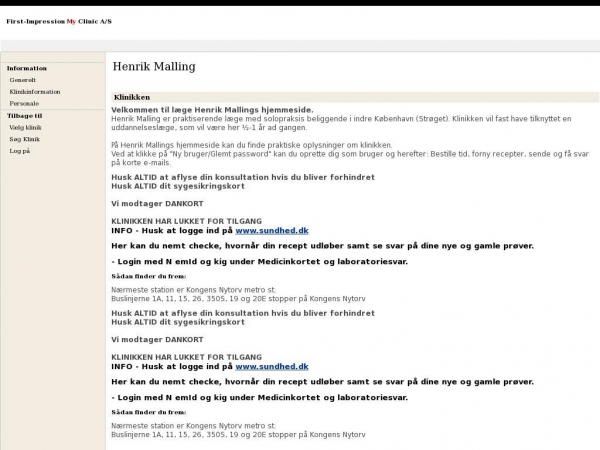The image size is (600, 450).
Task: Click first KLINIKKEN HAR LUKKET FOR TILGANG notice
Action: pyautogui.click(x=186, y=220)
